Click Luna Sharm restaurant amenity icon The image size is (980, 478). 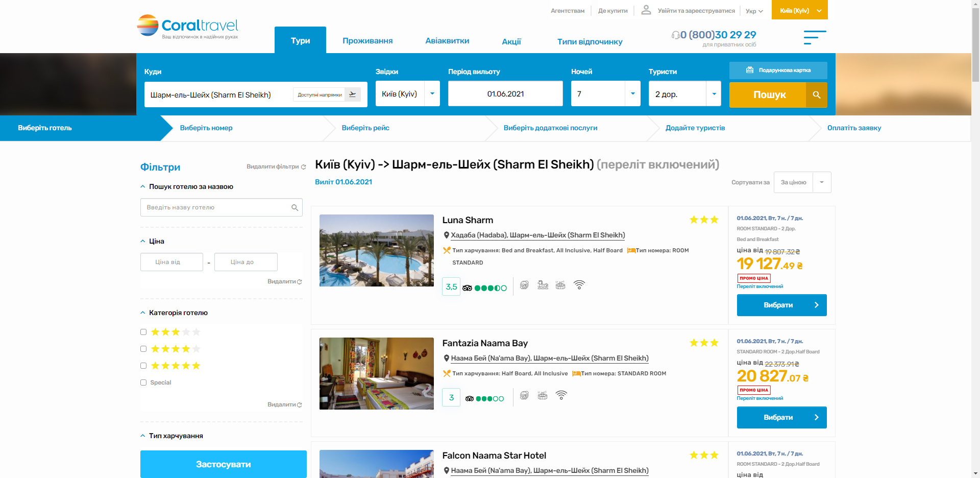pos(524,285)
